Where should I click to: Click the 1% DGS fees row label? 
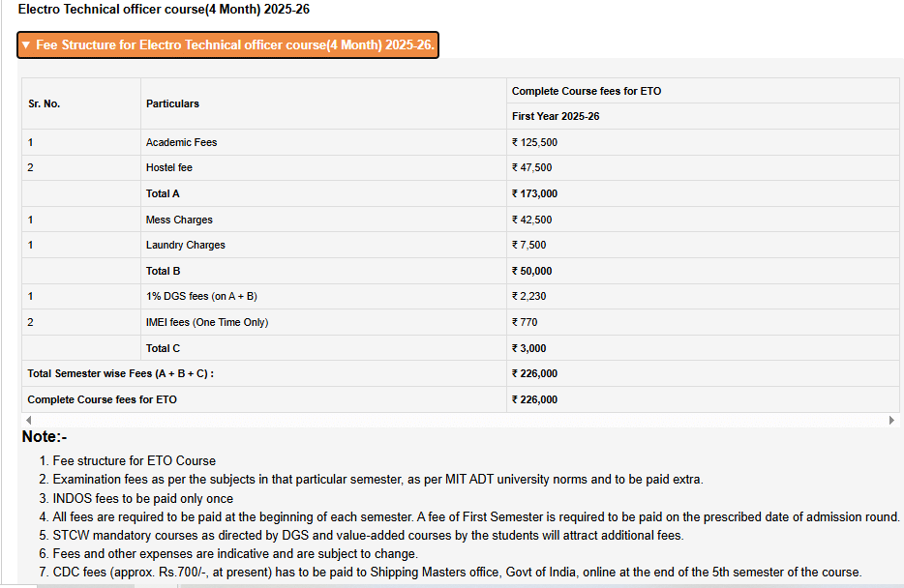click(201, 296)
